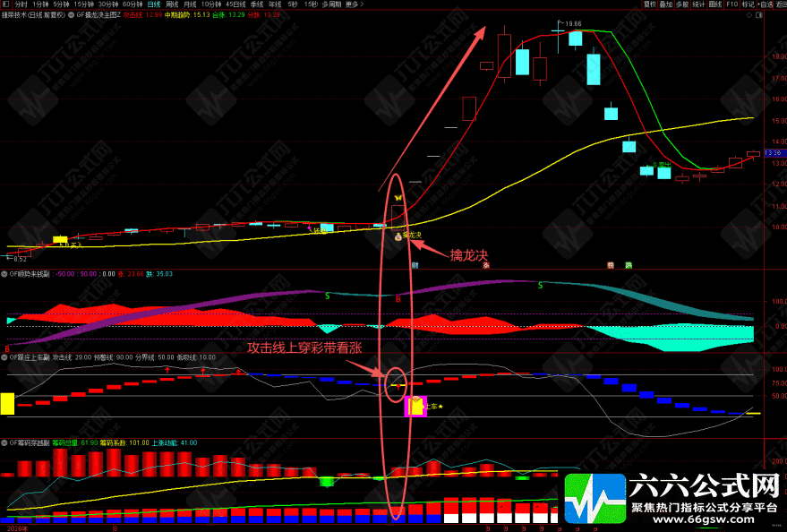This screenshot has height=532, width=787.
Task: Click the diamond icon above the price axis
Action: pyautogui.click(x=749, y=15)
